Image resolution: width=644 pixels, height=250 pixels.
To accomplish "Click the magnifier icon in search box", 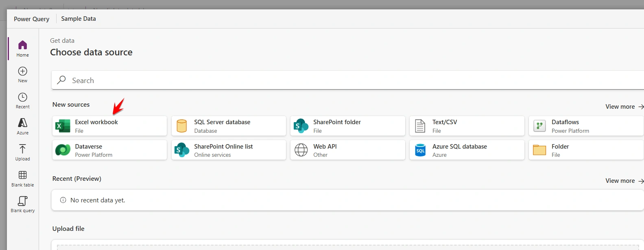I will coord(61,80).
